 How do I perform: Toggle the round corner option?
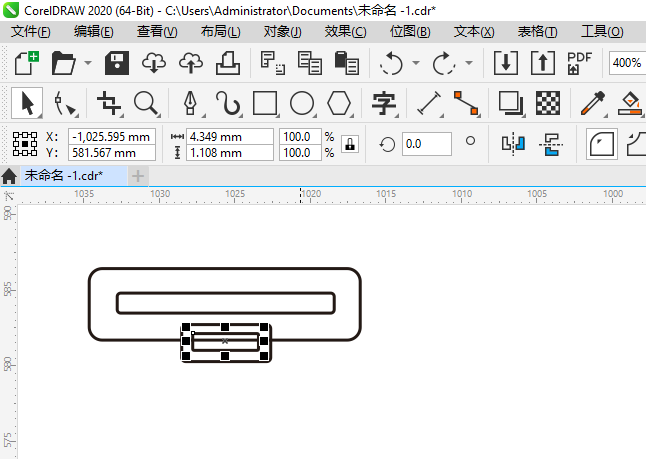point(602,144)
